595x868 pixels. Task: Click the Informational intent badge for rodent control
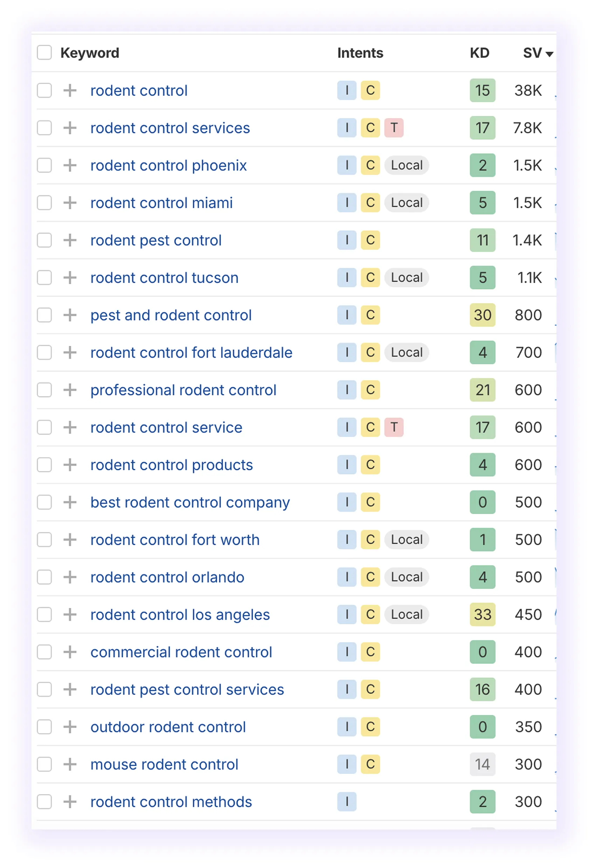coord(347,90)
